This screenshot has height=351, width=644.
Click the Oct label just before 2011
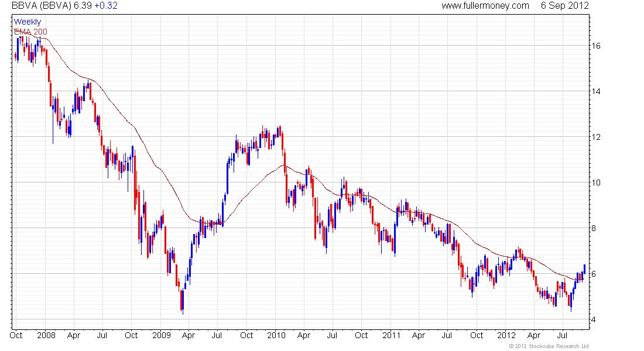pyautogui.click(x=361, y=335)
